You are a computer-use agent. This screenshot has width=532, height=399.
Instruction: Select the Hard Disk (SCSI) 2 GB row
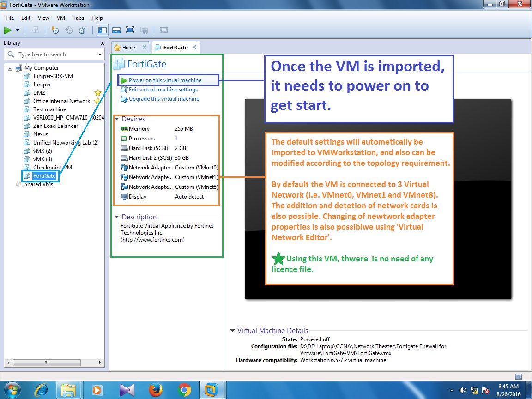pos(169,148)
